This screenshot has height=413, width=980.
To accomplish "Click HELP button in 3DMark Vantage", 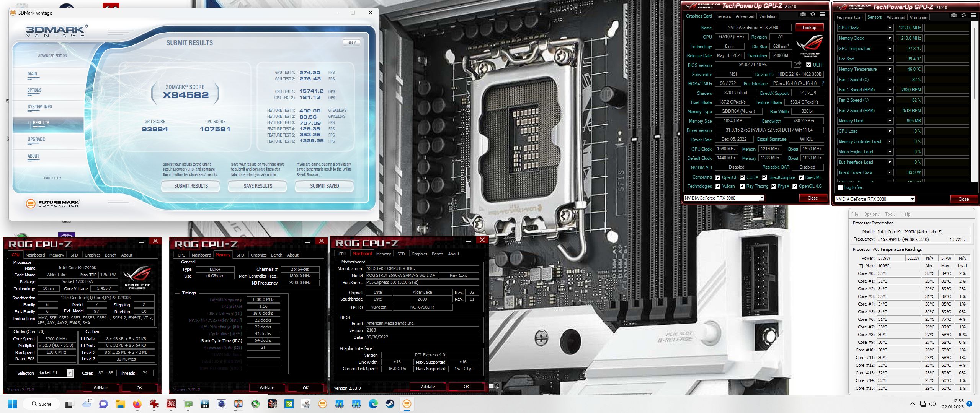I will click(351, 43).
